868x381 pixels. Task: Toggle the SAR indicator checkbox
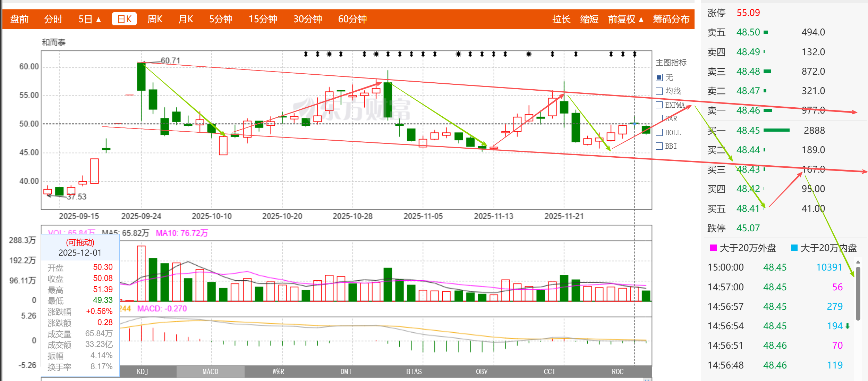pos(659,118)
